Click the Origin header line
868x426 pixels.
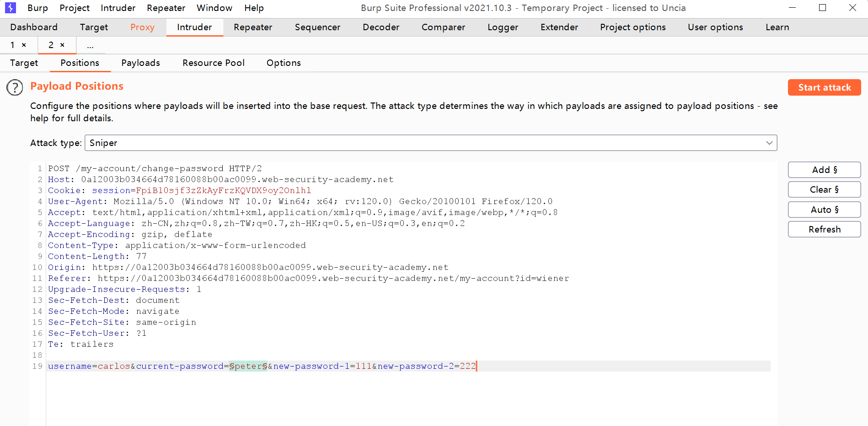[248, 267]
